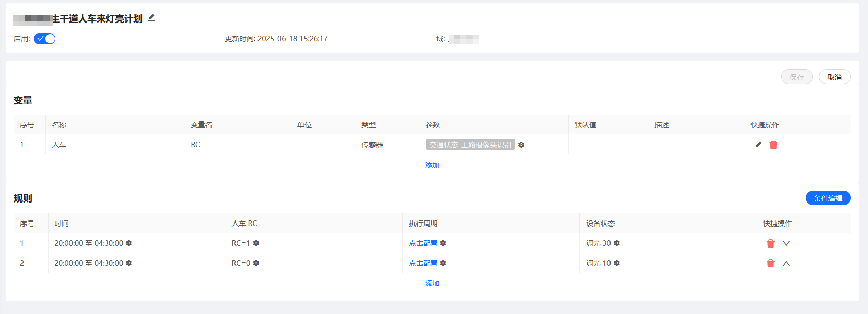868x314 pixels.
Task: Select the 更新时间 2025-06-18 15:26:17 text
Action: coord(276,39)
